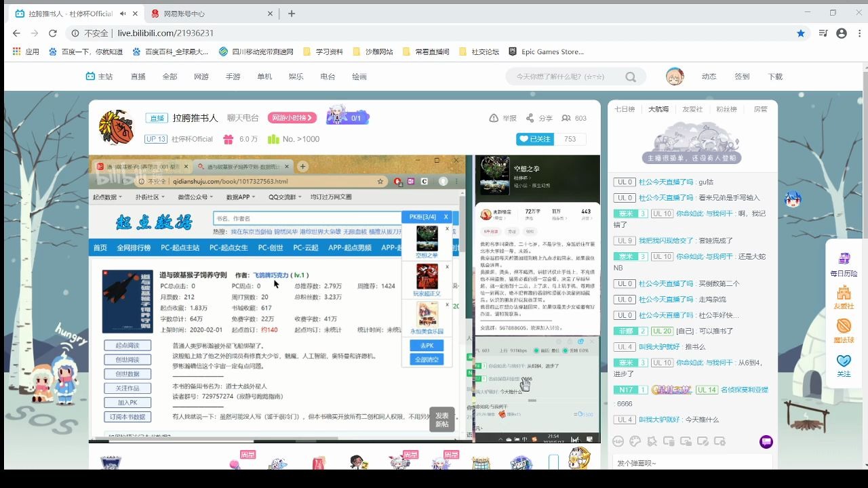The image size is (868, 488).
Task: Open a new browser tab with plus
Action: 292,14
